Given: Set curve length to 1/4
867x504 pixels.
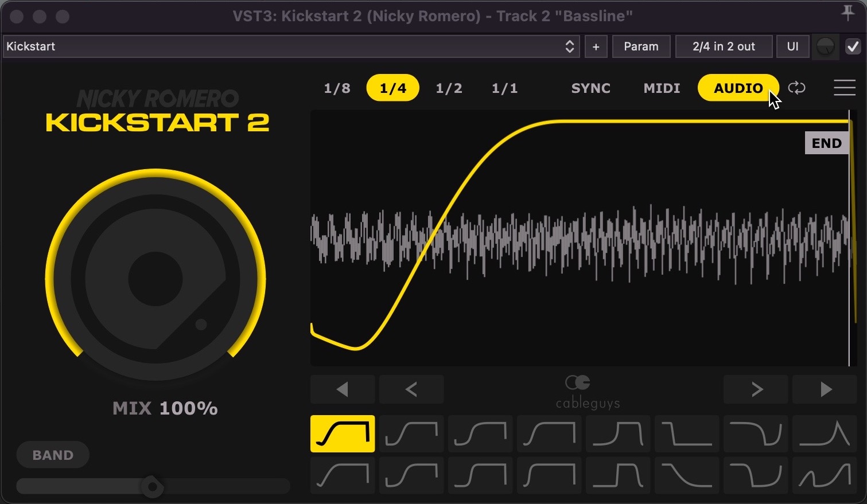Looking at the screenshot, I should [393, 88].
